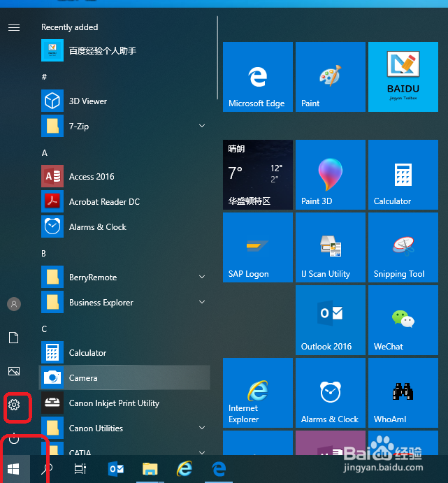Expand the CATIA folder chevron
This screenshot has height=483, width=448.
pyautogui.click(x=202, y=452)
